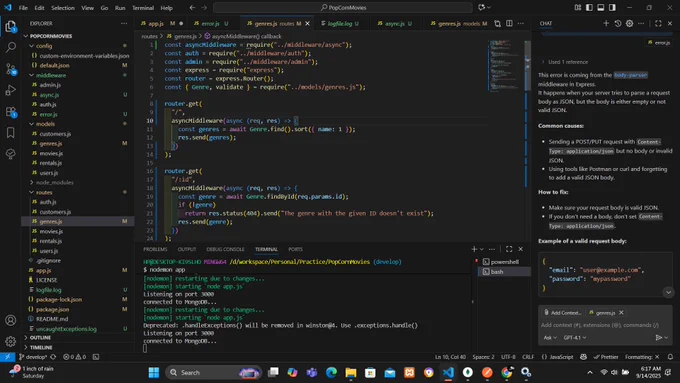Maximize the chat panel
The image size is (680, 383).
(x=658, y=23)
